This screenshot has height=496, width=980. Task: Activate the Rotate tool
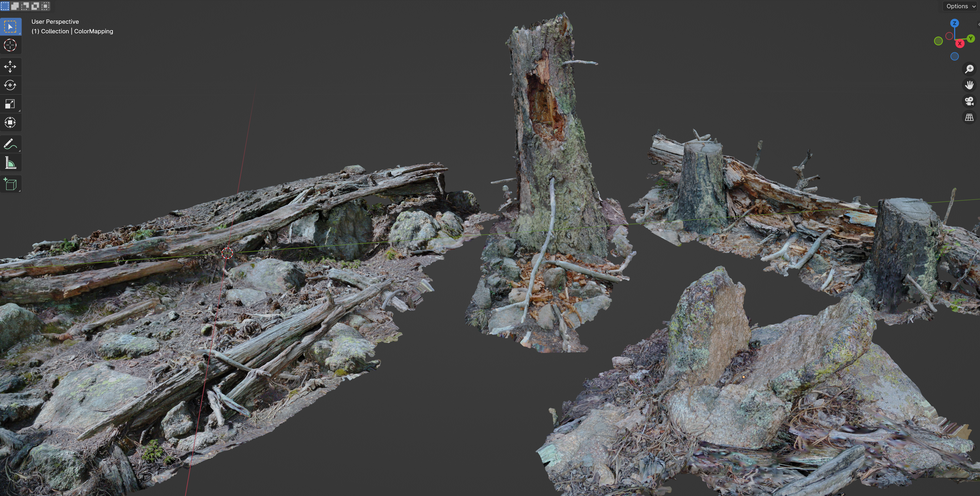10,85
